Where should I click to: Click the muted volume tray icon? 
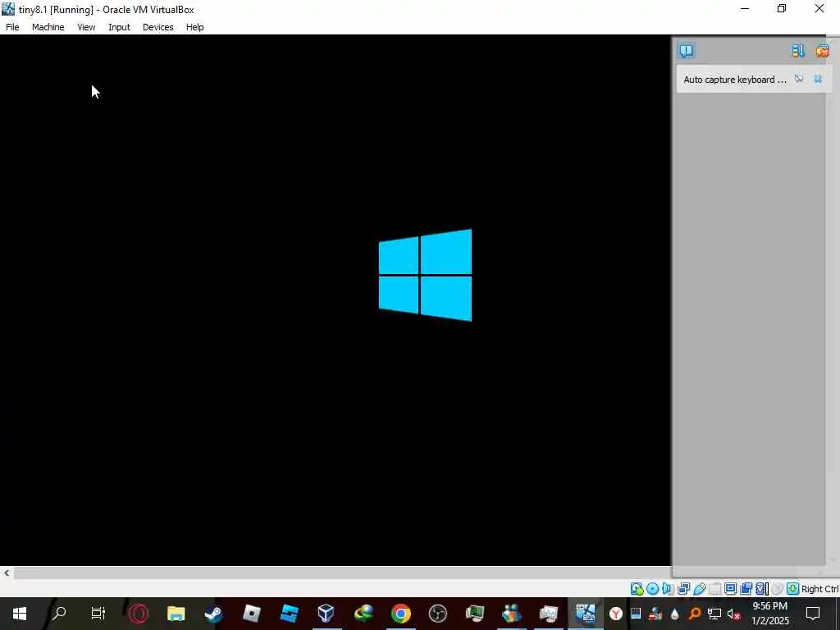point(734,614)
